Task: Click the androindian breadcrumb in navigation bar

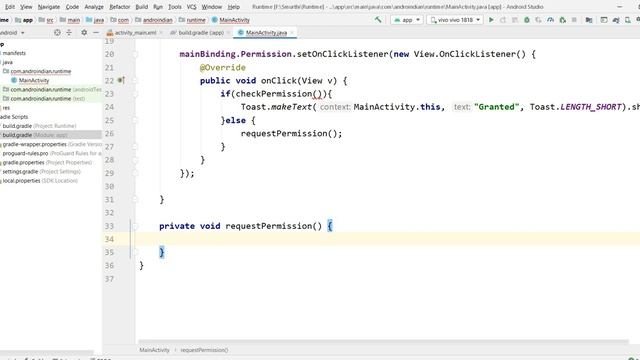Action: coord(154,20)
